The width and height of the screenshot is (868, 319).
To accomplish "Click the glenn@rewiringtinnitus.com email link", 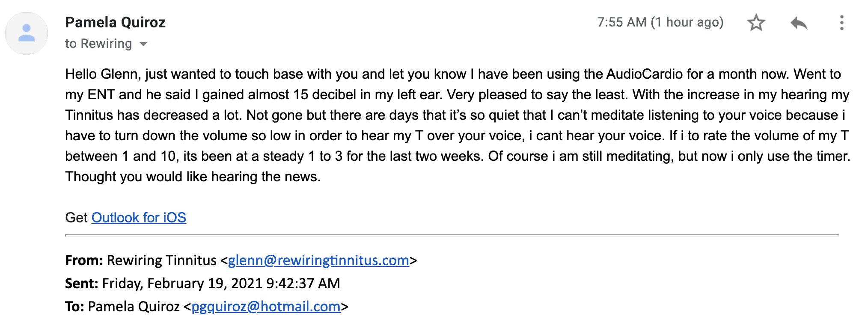I will point(318,260).
